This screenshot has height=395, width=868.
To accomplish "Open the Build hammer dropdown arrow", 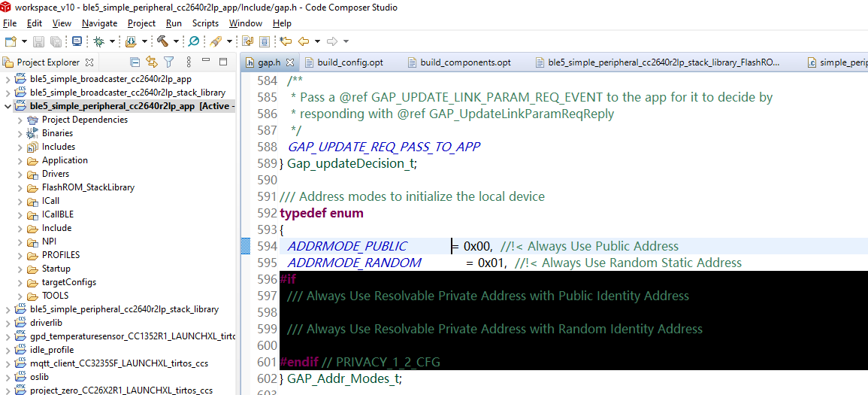I will point(177,41).
